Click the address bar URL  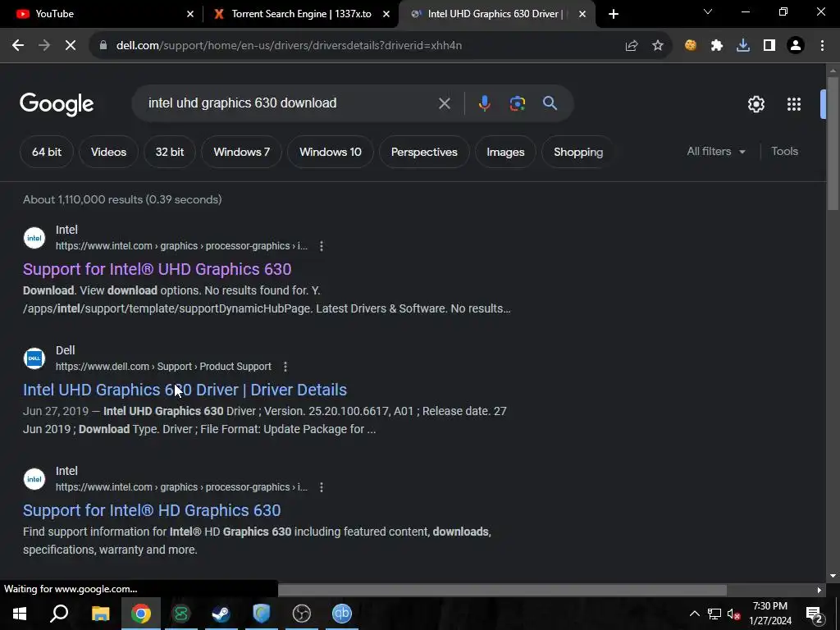click(290, 46)
